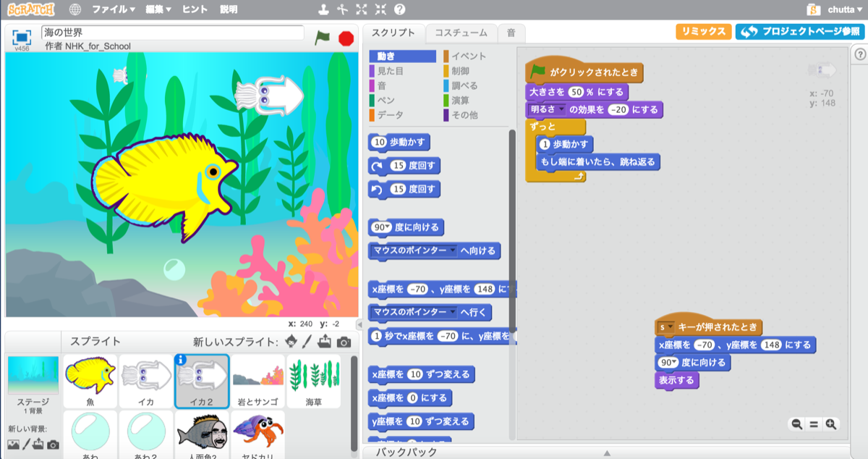Click the block help question icon
This screenshot has height=459, width=868.
(399, 9)
